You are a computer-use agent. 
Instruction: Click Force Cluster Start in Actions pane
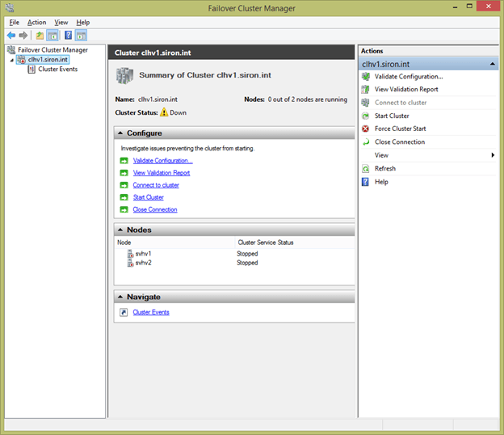pyautogui.click(x=400, y=129)
